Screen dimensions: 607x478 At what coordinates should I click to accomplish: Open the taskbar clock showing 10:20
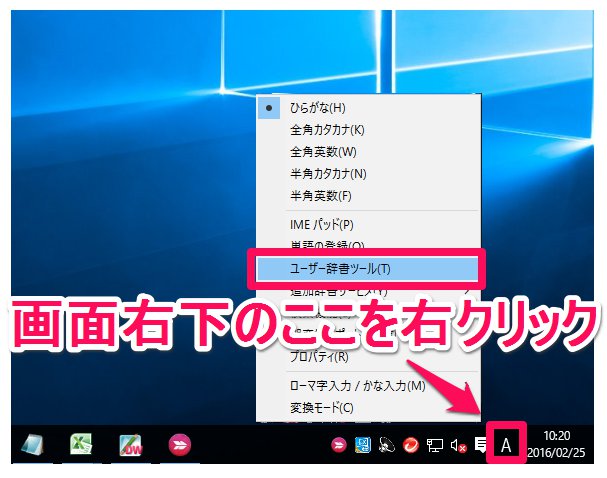click(557, 444)
